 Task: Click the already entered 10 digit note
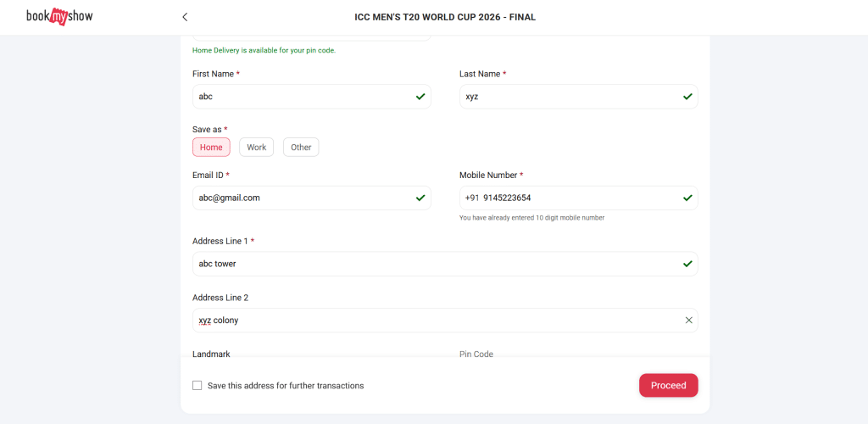click(x=532, y=218)
